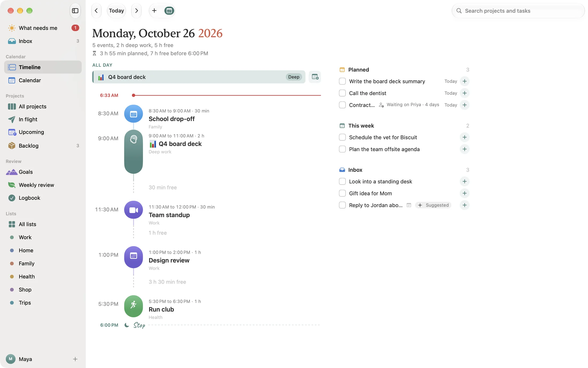Image resolution: width=588 pixels, height=368 pixels.
Task: Select the Trips list with teal dot
Action: tap(43, 303)
